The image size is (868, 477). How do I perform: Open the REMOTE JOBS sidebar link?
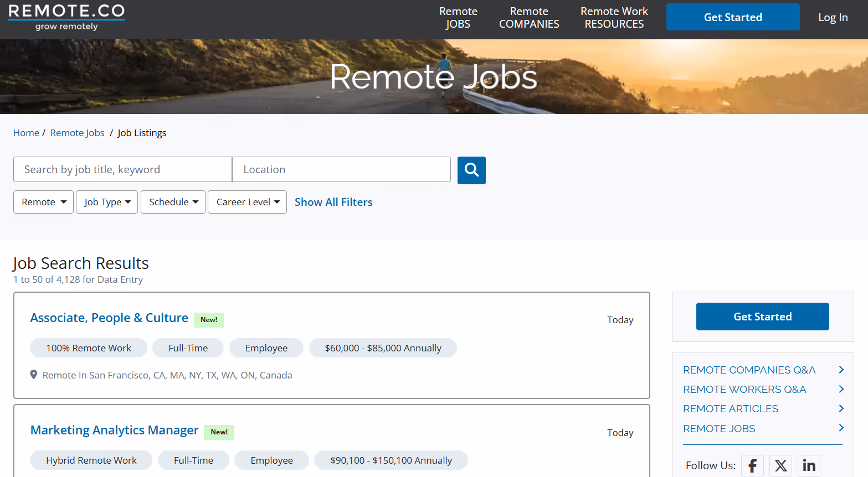[719, 428]
